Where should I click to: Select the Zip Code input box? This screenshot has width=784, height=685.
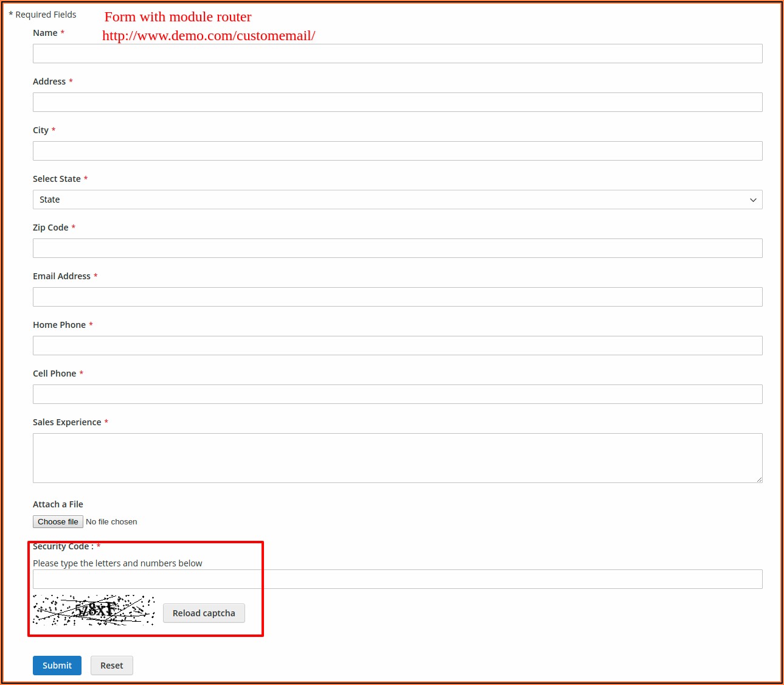(397, 248)
